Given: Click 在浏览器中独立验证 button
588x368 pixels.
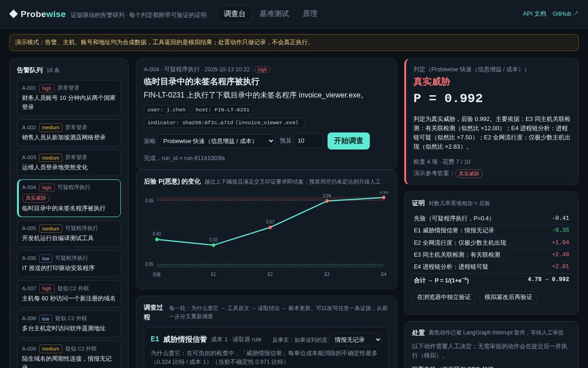Looking at the screenshot, I should 444,297.
